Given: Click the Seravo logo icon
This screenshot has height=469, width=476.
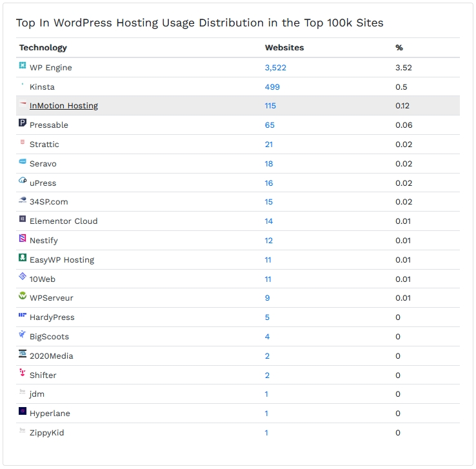Looking at the screenshot, I should [x=23, y=162].
